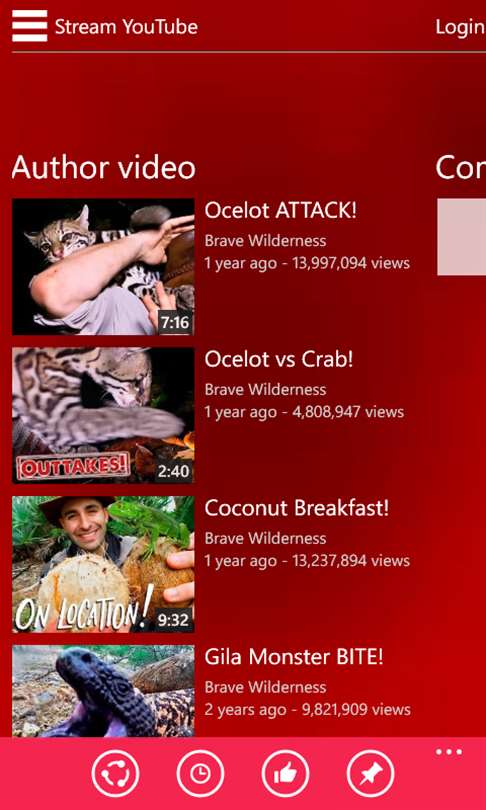This screenshot has width=486, height=810.
Task: Tap the thumbs-up like icon
Action: [x=285, y=774]
